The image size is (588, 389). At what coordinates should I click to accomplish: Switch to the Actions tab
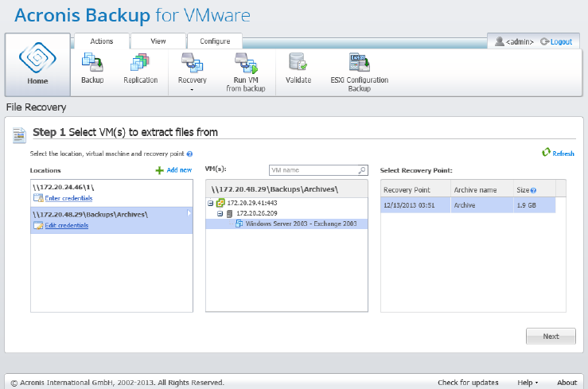tap(102, 41)
